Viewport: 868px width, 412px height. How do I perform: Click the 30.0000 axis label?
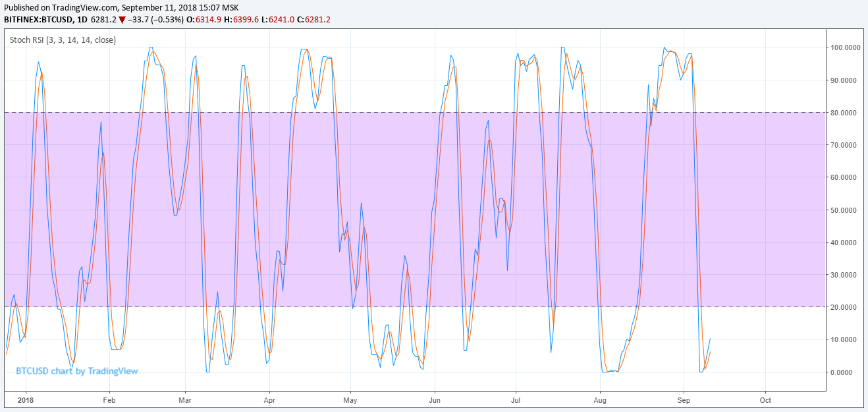pos(845,275)
